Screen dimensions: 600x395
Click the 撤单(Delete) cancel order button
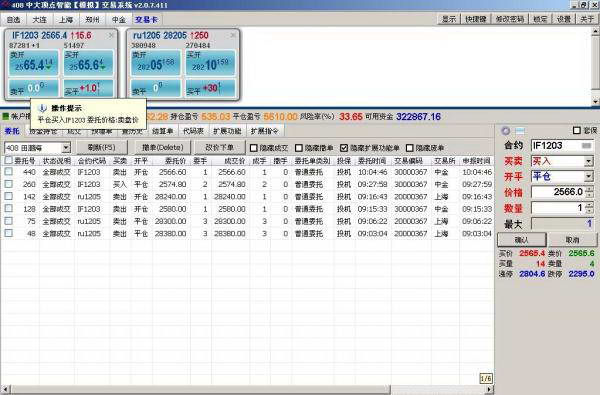(162, 147)
